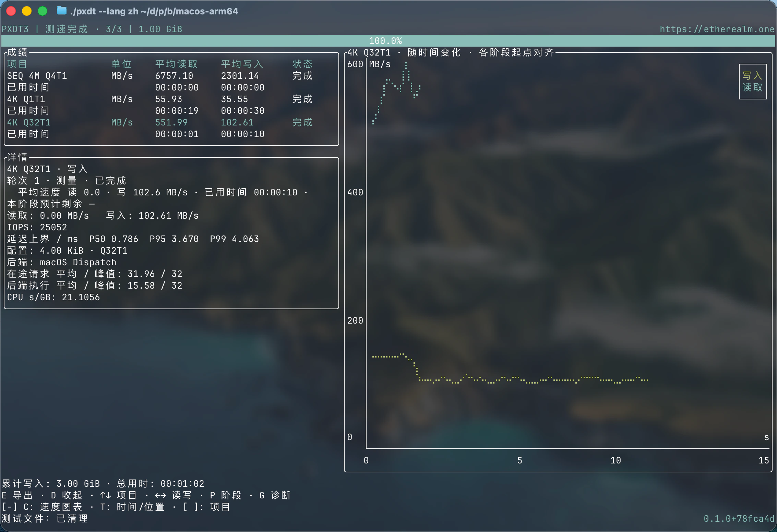Screen dimensions: 777x532
Task: Click the 累计写入: 3.00 GiB status text
Action: click(x=51, y=484)
